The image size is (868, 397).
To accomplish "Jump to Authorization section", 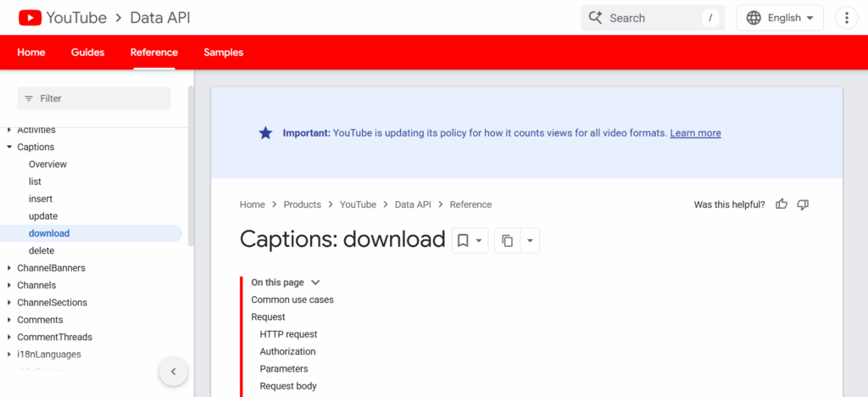I will click(288, 351).
